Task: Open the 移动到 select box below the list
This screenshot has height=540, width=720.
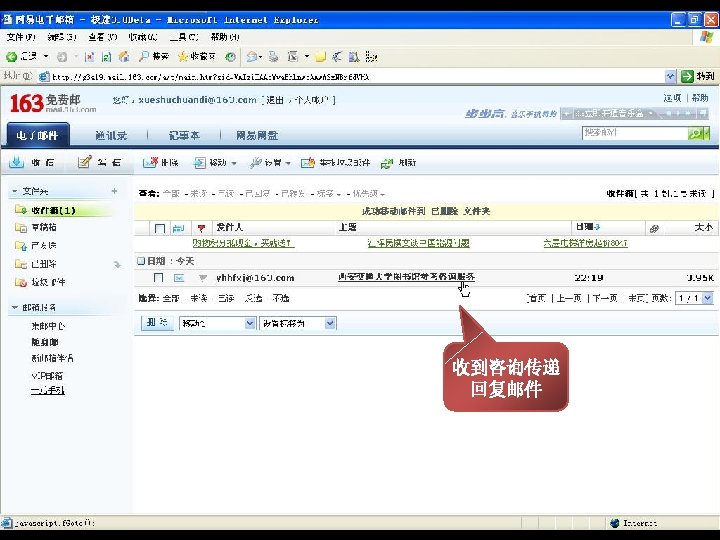Action: [217, 323]
